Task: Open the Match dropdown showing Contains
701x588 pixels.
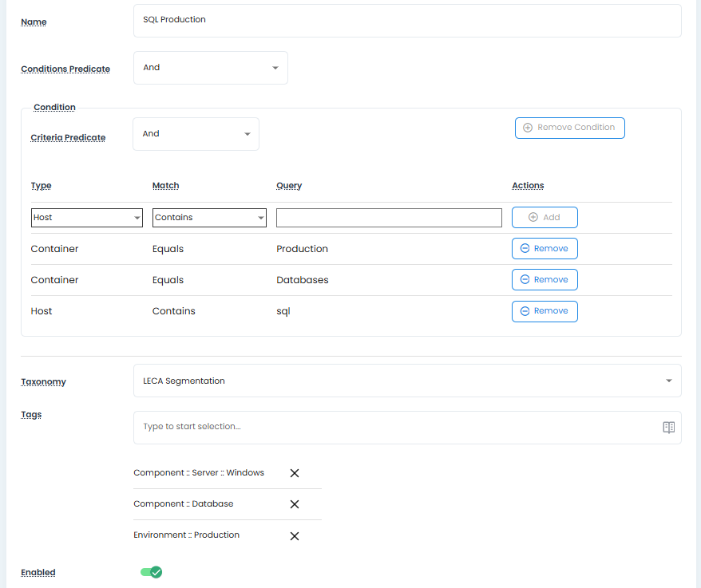Action: pyautogui.click(x=209, y=217)
